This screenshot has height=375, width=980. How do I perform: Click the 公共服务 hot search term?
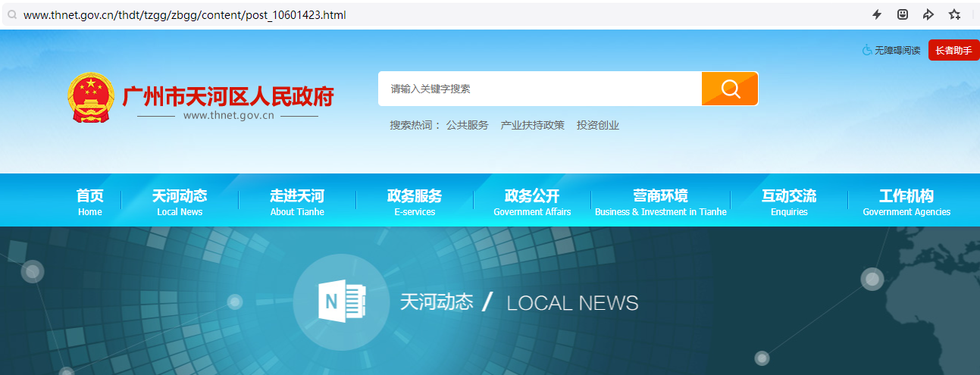click(467, 125)
